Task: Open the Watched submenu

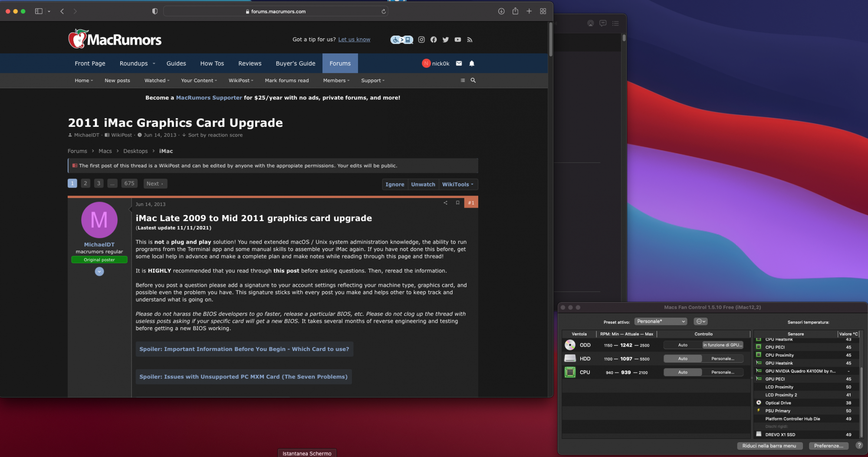Action: (x=157, y=80)
